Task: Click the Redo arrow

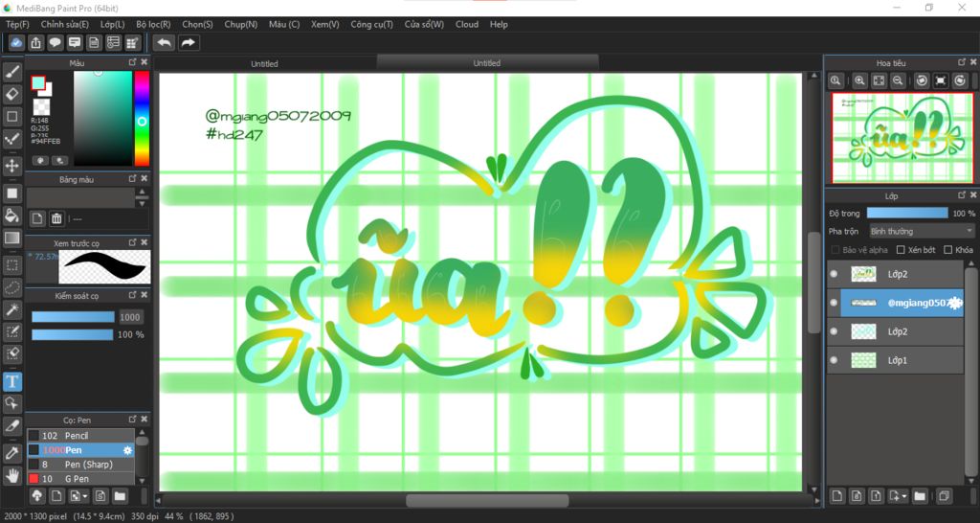Action: pyautogui.click(x=188, y=42)
